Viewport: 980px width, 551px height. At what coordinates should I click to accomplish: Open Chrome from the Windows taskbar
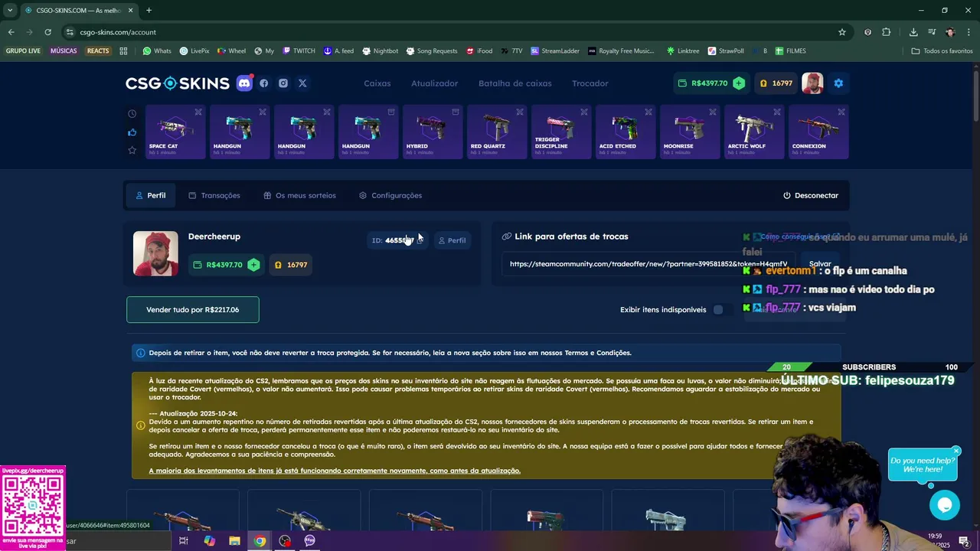click(x=260, y=541)
